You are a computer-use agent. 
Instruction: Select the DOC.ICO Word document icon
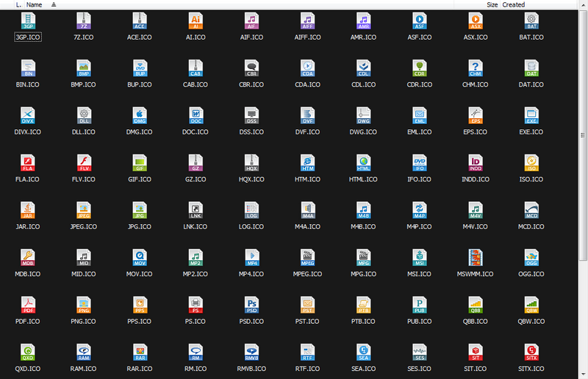point(196,116)
